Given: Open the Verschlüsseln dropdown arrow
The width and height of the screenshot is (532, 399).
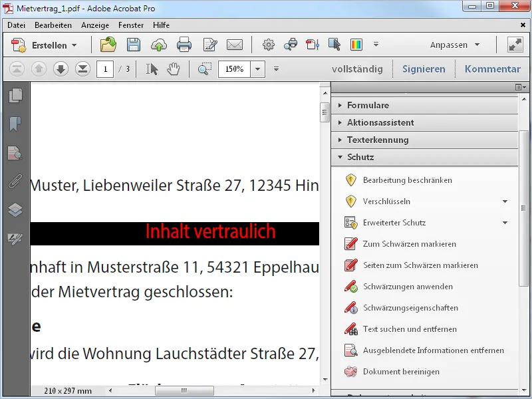Looking at the screenshot, I should coord(505,201).
